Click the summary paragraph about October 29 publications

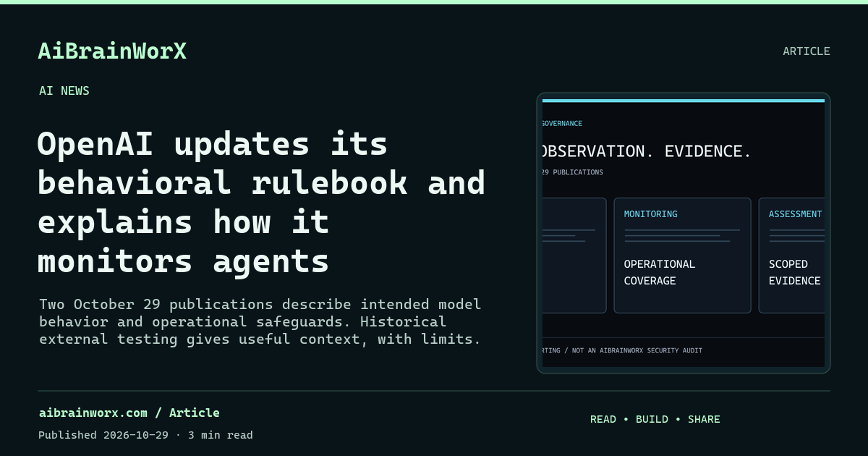(260, 321)
